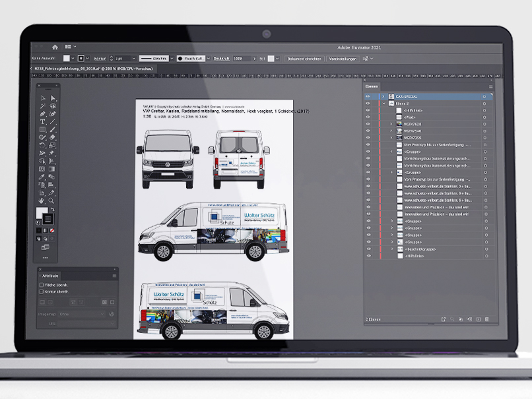This screenshot has height=399, width=532.
Task: Click the fill color swatch in control bar
Action: coord(67,58)
